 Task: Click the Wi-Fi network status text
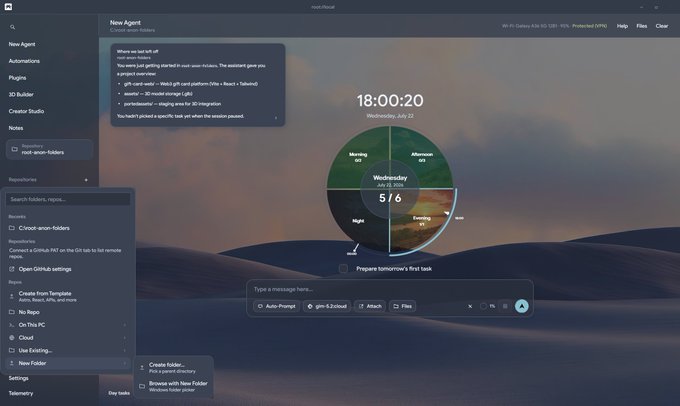click(x=536, y=26)
